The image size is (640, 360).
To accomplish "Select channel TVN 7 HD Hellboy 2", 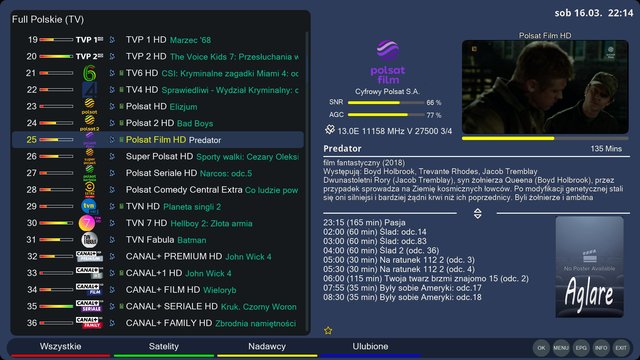I will click(x=158, y=223).
